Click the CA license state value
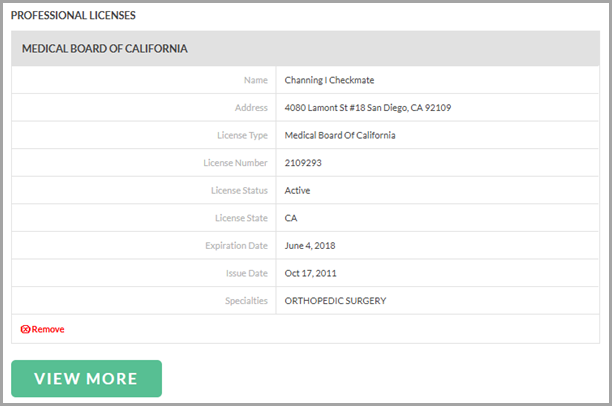The height and width of the screenshot is (406, 612). click(291, 217)
